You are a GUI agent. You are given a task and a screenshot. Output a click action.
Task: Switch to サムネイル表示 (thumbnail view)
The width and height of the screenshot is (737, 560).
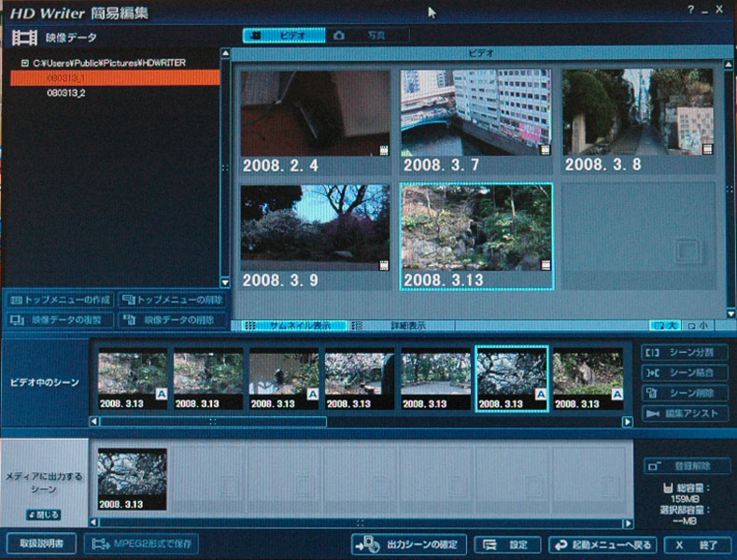point(290,326)
